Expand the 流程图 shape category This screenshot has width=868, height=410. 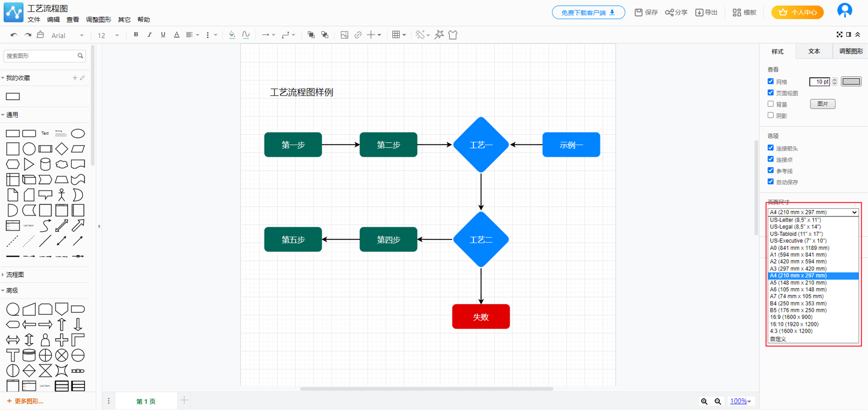15,275
